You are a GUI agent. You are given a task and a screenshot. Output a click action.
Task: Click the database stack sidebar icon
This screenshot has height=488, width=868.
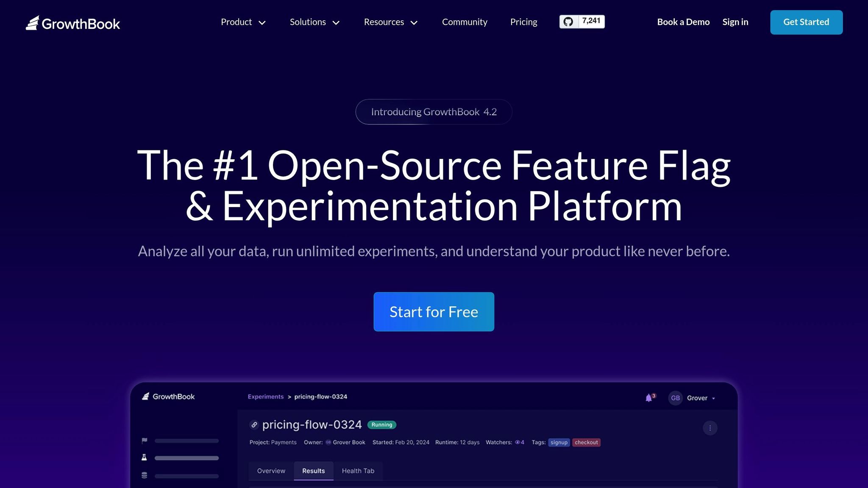(x=144, y=475)
